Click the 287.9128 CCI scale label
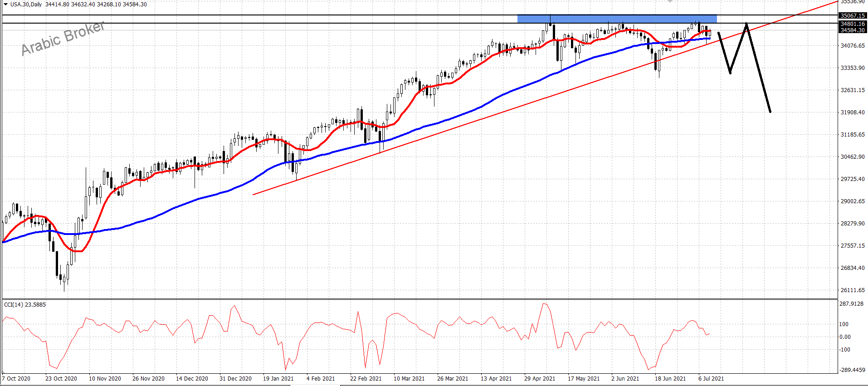This screenshot has height=386, width=868. click(x=851, y=304)
